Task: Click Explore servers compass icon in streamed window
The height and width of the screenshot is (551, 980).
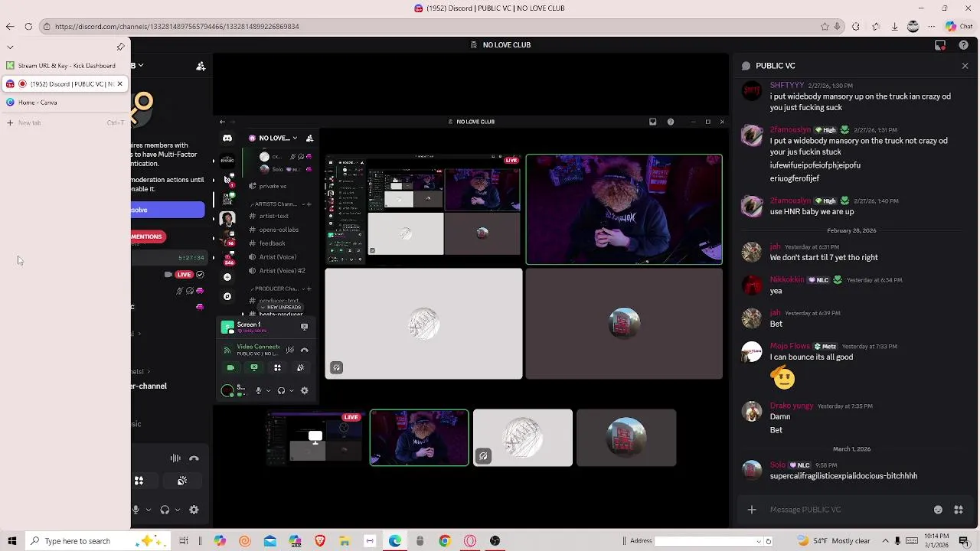Action: [227, 296]
